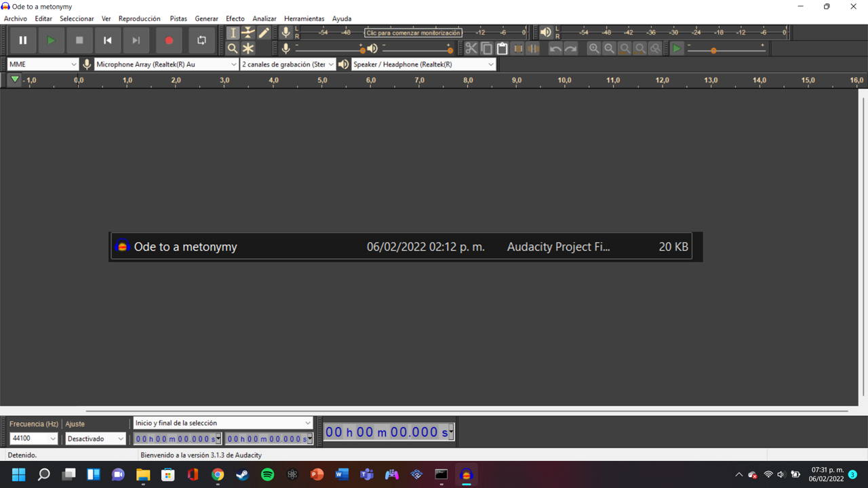868x488 pixels.
Task: Open the Generar menu
Action: 207,18
